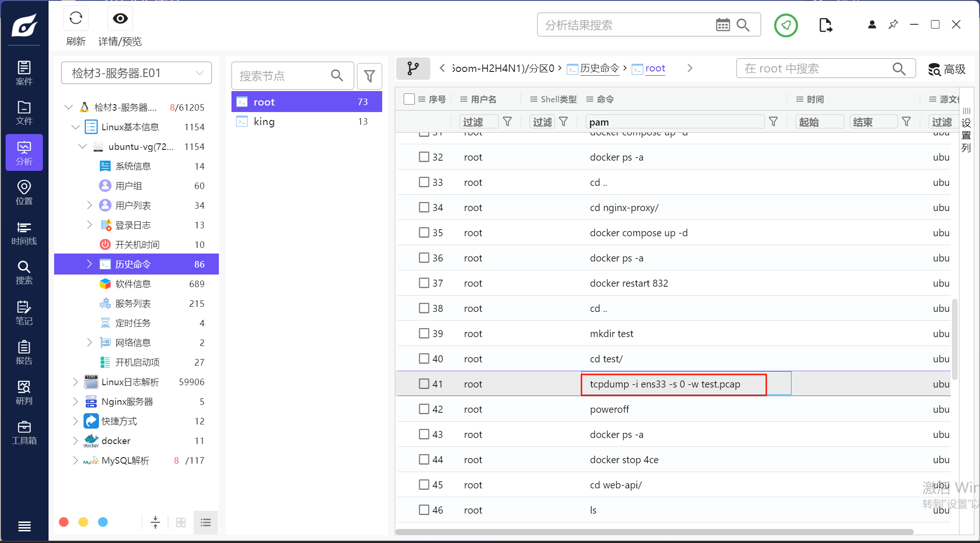Open the 分析 (Analysis) sidebar tab
The width and height of the screenshot is (980, 543).
point(24,153)
